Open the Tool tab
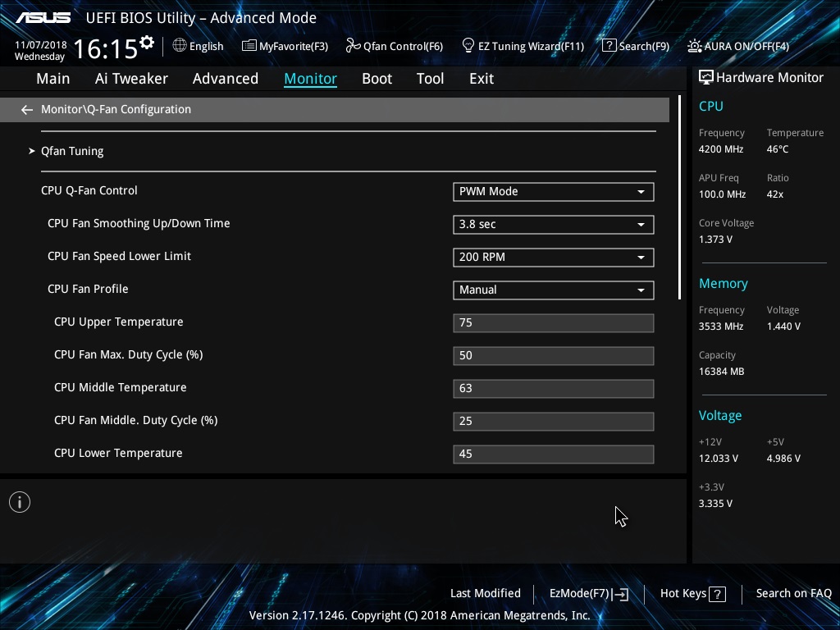 tap(430, 79)
